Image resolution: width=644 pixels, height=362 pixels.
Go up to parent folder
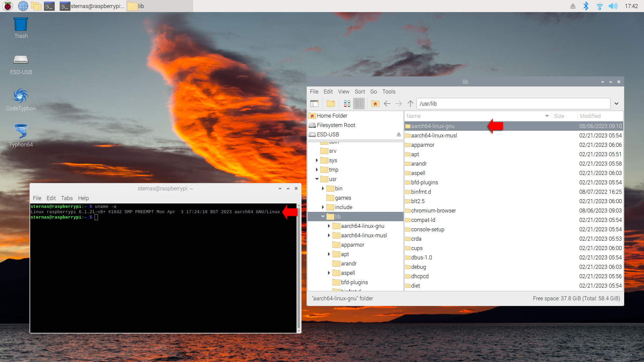click(x=411, y=104)
